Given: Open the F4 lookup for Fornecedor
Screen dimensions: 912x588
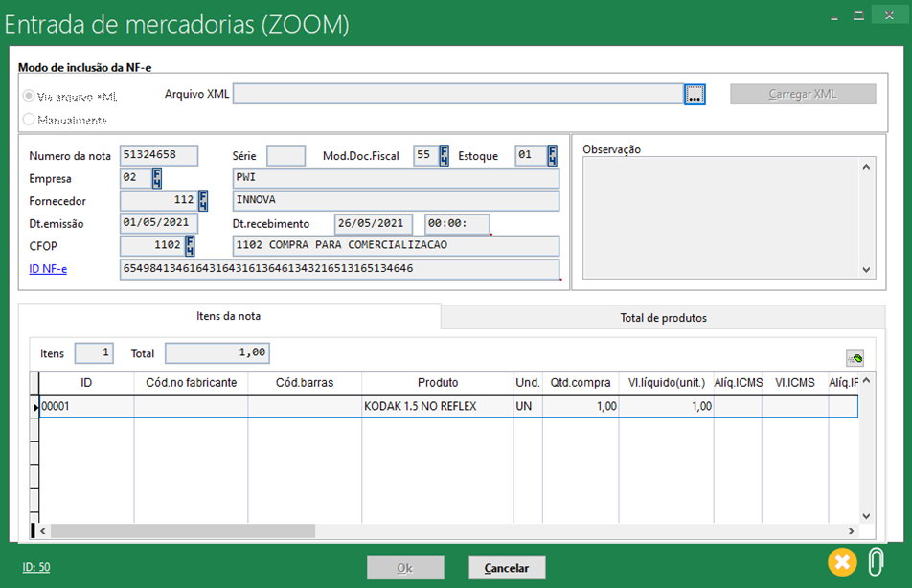Looking at the screenshot, I should click(203, 200).
